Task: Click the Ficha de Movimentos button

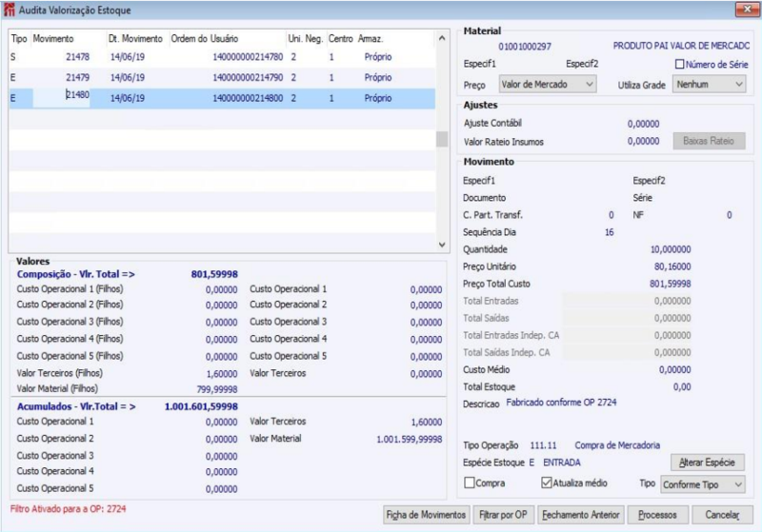Action: pos(425,514)
